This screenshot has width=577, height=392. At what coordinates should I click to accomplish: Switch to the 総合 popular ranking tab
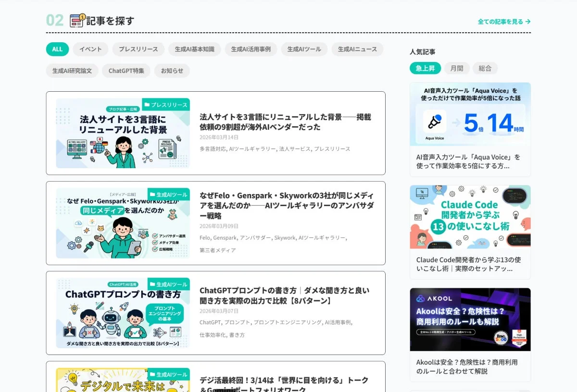point(485,68)
